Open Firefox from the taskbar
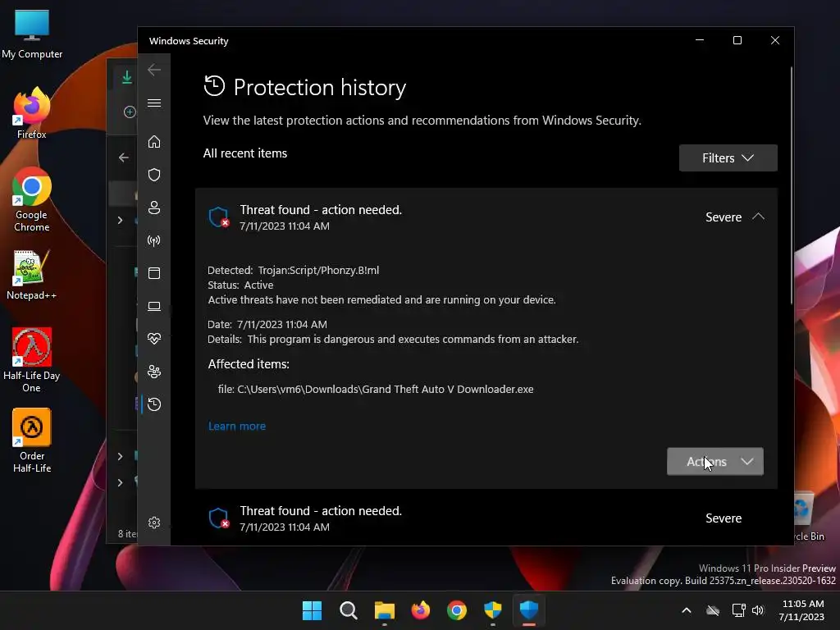 [x=421, y=610]
